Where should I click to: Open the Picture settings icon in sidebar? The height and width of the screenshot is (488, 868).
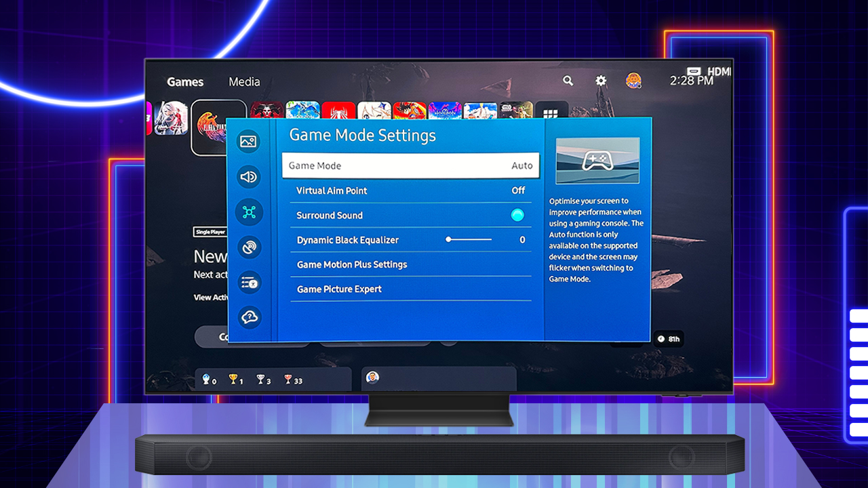248,142
